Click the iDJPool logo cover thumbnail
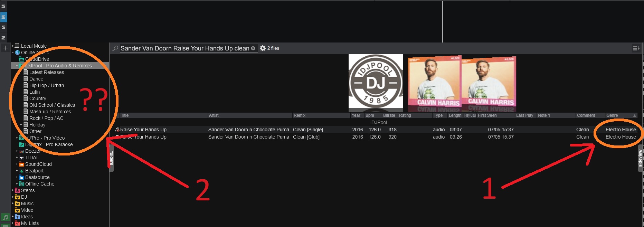The image size is (644, 227). coord(376,81)
